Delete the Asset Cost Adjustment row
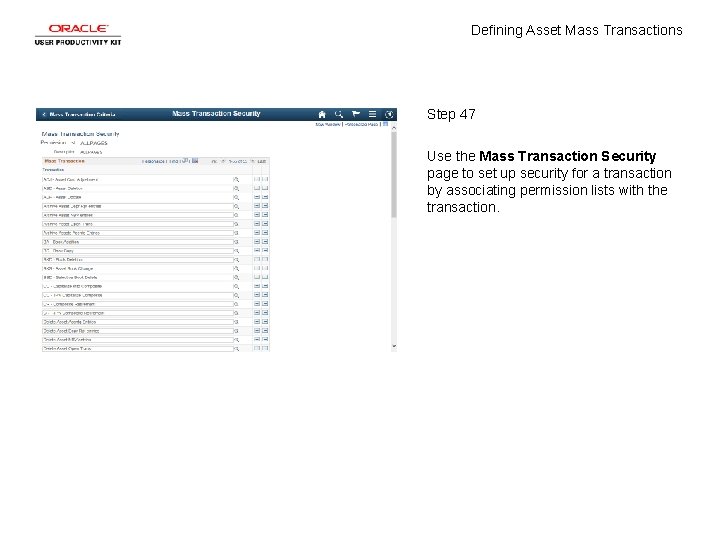 tap(265, 180)
